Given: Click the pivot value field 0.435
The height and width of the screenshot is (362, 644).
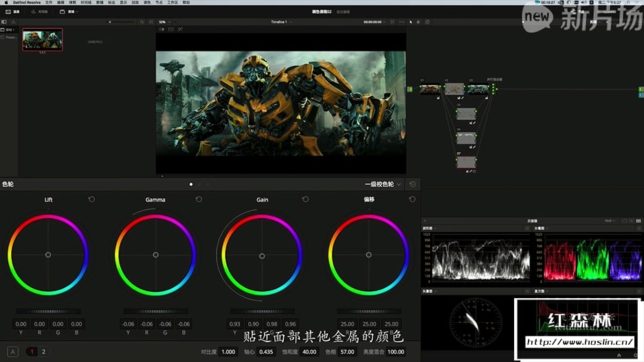Looking at the screenshot, I should (266, 352).
